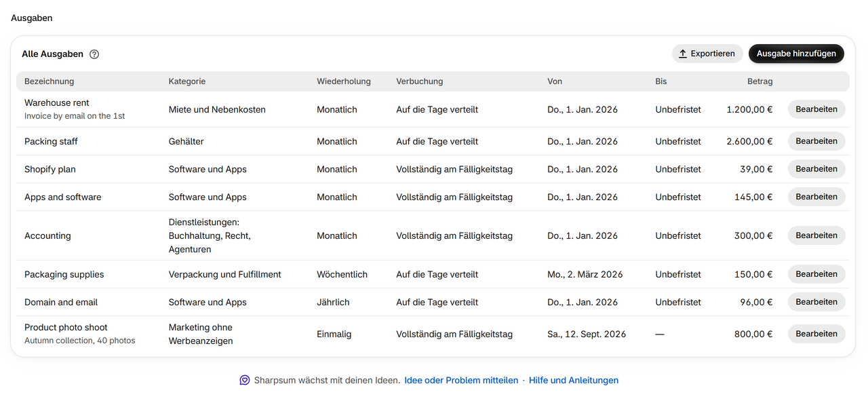This screenshot has height=403, width=868.
Task: Edit the Accounting expense row
Action: tap(816, 235)
